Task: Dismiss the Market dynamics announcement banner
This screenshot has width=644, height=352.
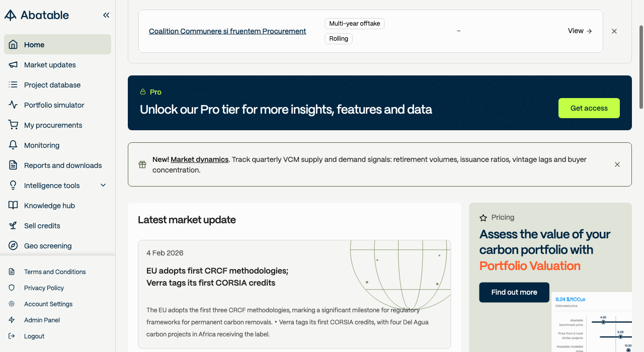Action: (617, 164)
